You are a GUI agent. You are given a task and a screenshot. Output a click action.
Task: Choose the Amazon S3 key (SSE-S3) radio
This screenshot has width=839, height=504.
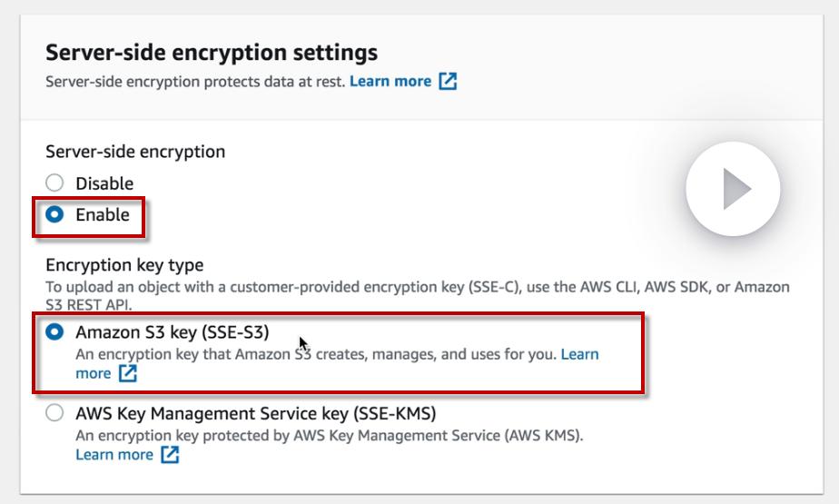55,332
